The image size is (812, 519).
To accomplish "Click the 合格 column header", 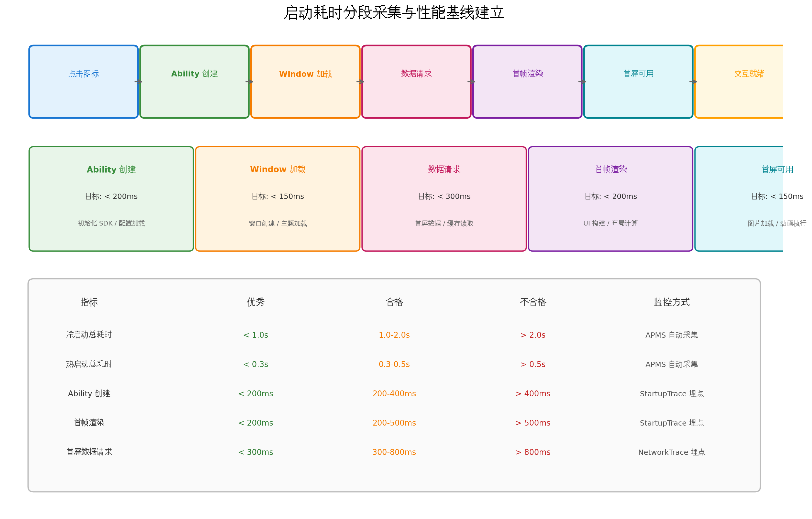I will (x=394, y=302).
